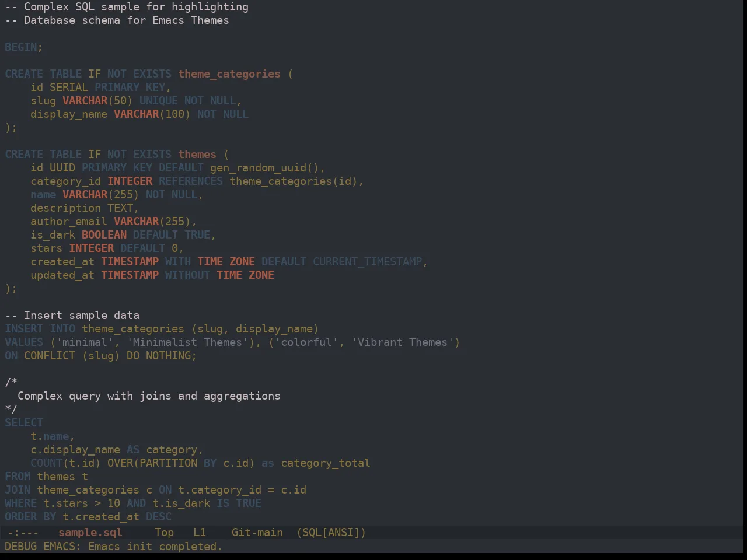This screenshot has height=560, width=747.
Task: Click 'colorful' string in VALUES line
Action: [306, 342]
